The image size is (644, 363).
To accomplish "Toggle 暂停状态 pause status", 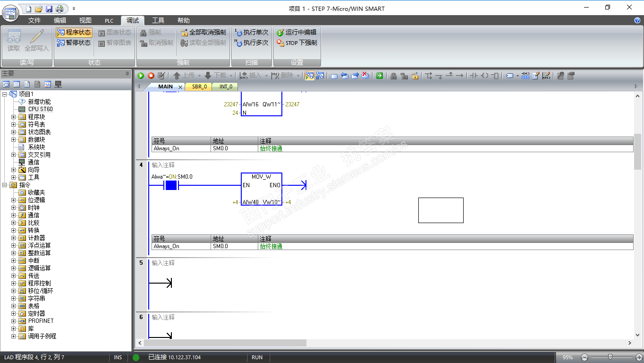I will click(x=74, y=43).
